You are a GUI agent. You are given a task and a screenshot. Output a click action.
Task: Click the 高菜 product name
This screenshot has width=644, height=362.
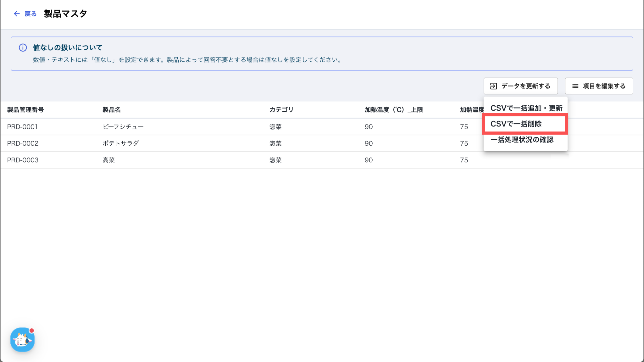[109, 160]
